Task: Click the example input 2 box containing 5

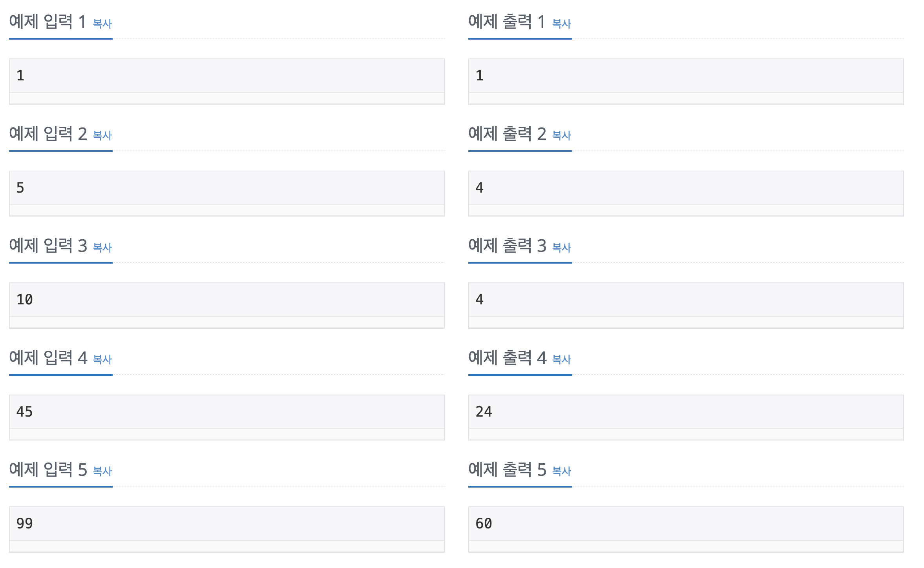Action: tap(227, 193)
